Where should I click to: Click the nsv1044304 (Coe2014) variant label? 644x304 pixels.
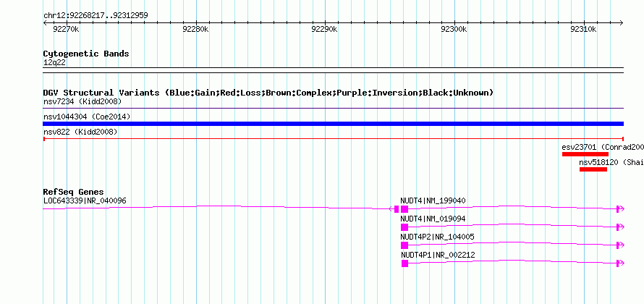click(87, 117)
